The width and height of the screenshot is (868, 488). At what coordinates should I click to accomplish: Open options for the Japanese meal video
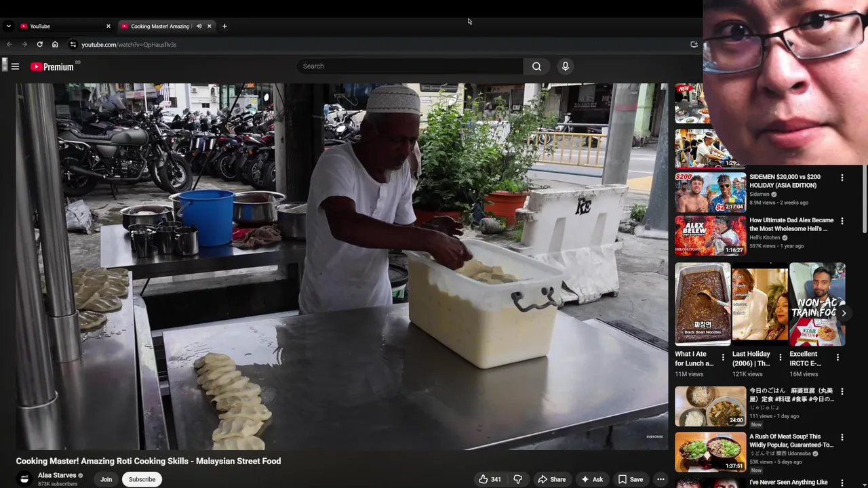(842, 392)
